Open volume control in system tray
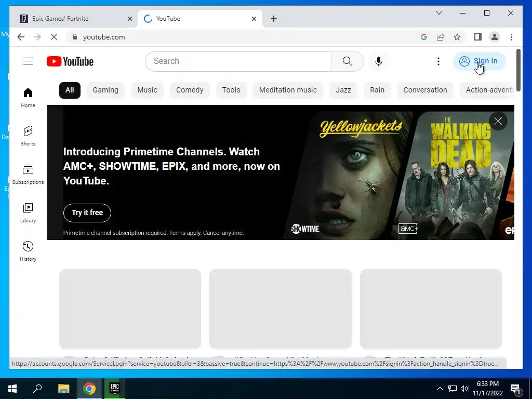The height and width of the screenshot is (399, 532). coord(464,389)
